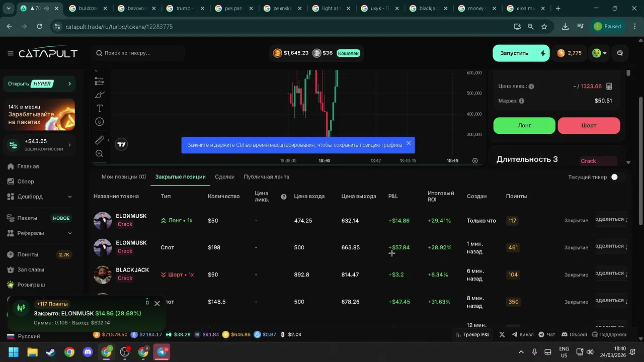Activate the zoom-in magnifier chart tool
Viewport: 644px width, 362px height.
100,153
